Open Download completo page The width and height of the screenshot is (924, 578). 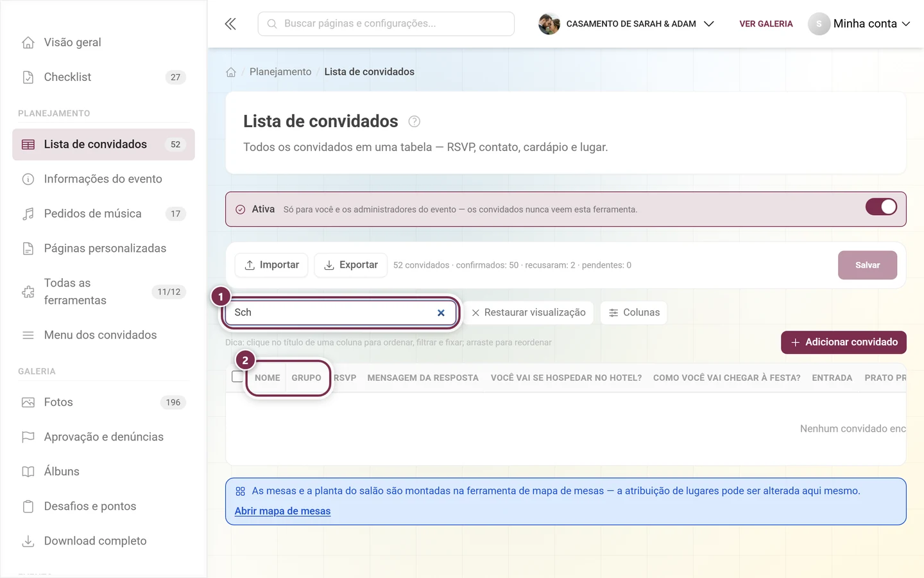tap(103, 541)
